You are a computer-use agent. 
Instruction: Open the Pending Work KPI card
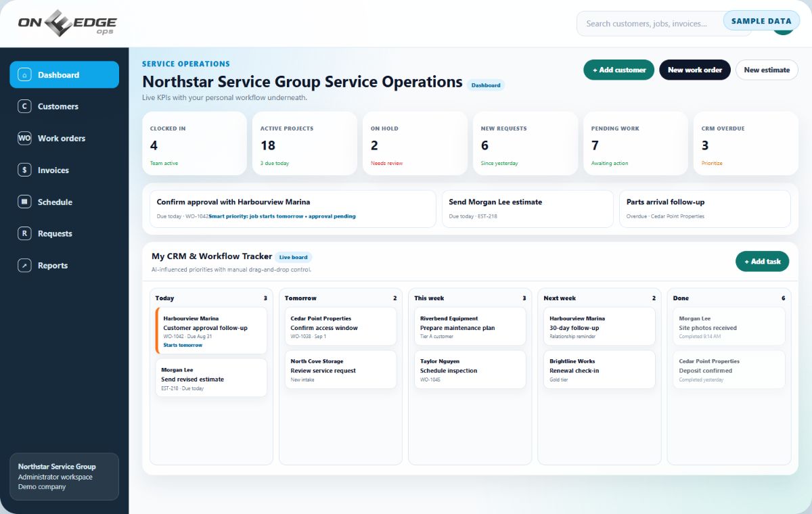635,143
